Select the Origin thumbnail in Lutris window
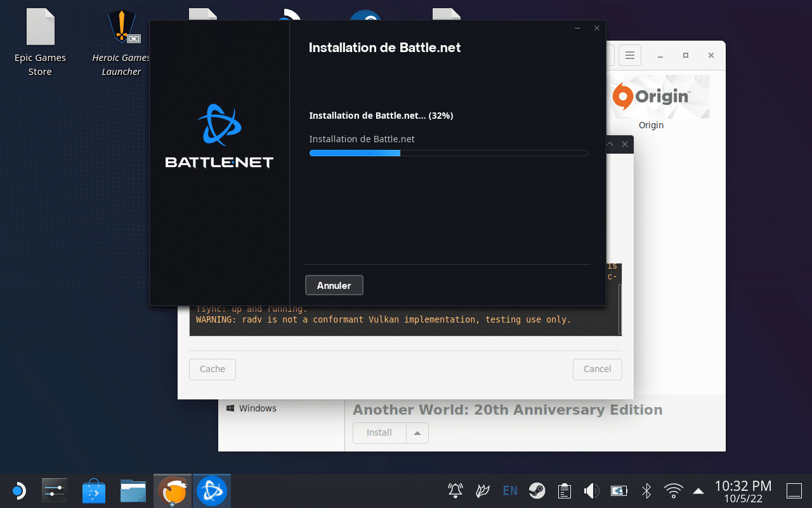This screenshot has width=812, height=508. tap(651, 97)
